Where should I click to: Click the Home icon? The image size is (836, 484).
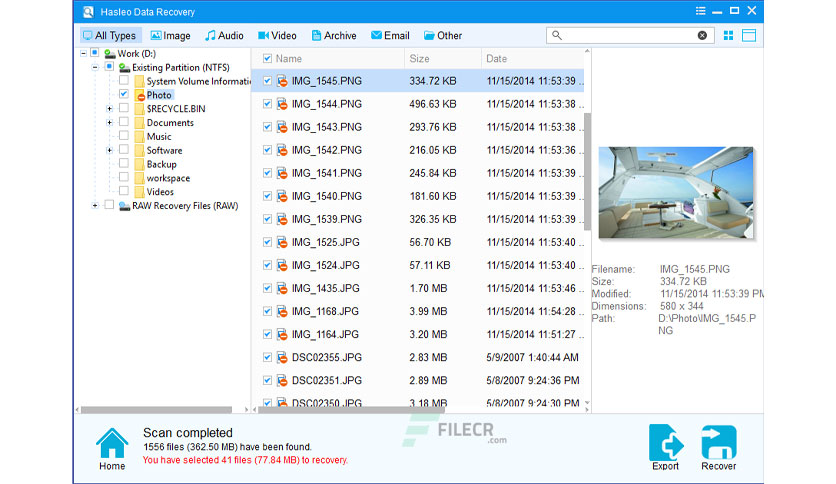pyautogui.click(x=112, y=443)
